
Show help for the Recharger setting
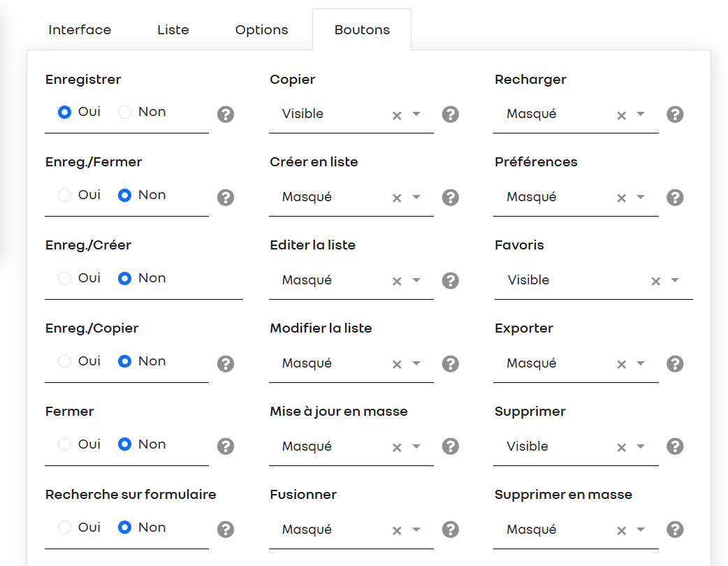pos(675,114)
